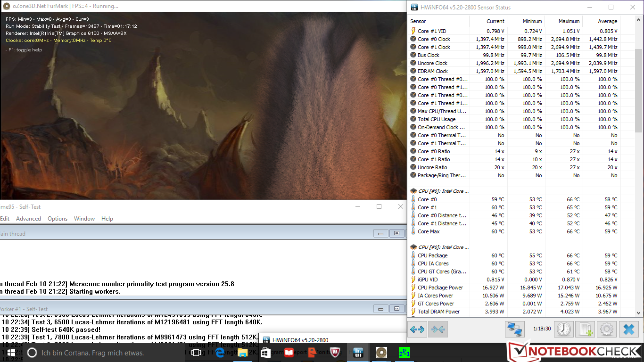Click the orange app icon on the taskbar
The image size is (644, 362).
click(x=312, y=353)
